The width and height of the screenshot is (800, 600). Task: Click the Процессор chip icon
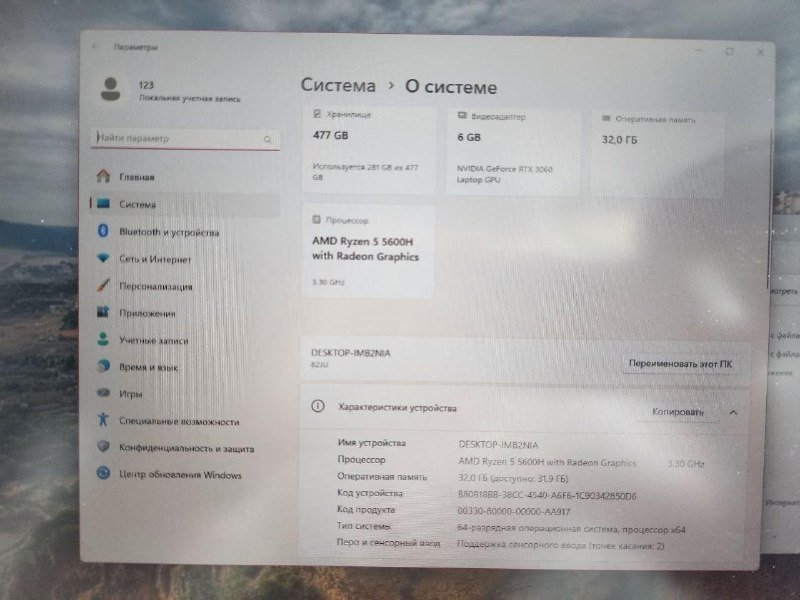(x=316, y=219)
